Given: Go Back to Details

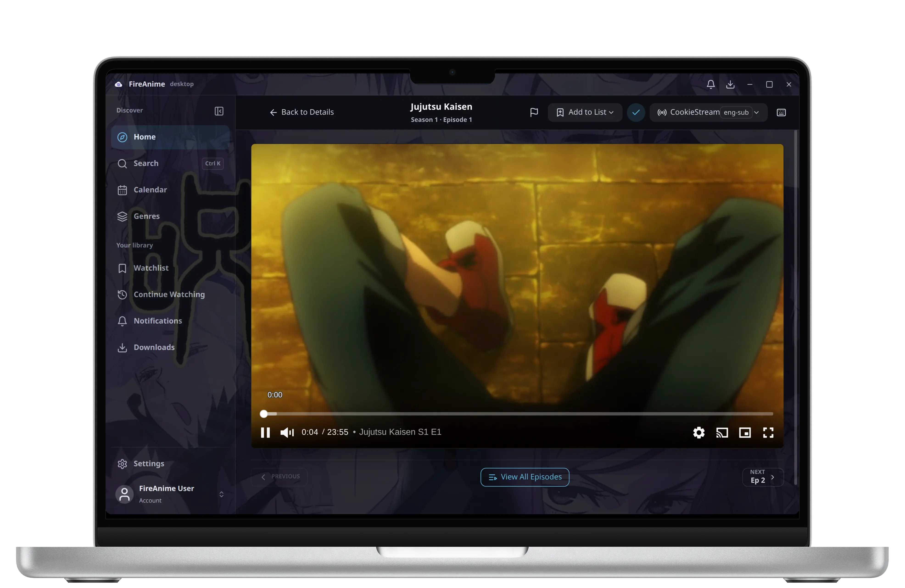Looking at the screenshot, I should (302, 112).
